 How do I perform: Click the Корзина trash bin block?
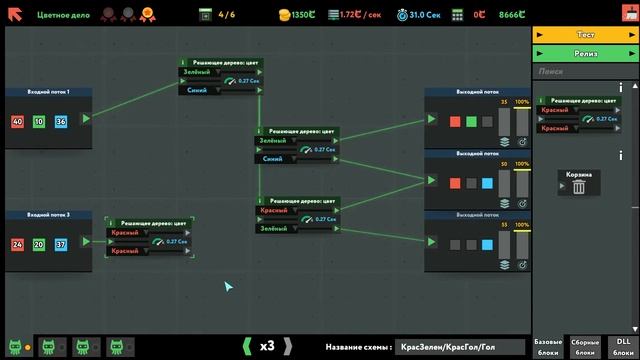tap(579, 182)
